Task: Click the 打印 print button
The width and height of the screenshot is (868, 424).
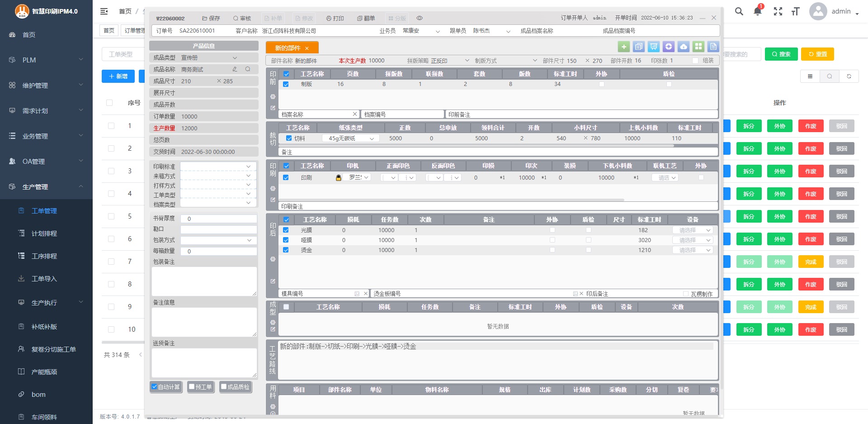Action: 335,18
